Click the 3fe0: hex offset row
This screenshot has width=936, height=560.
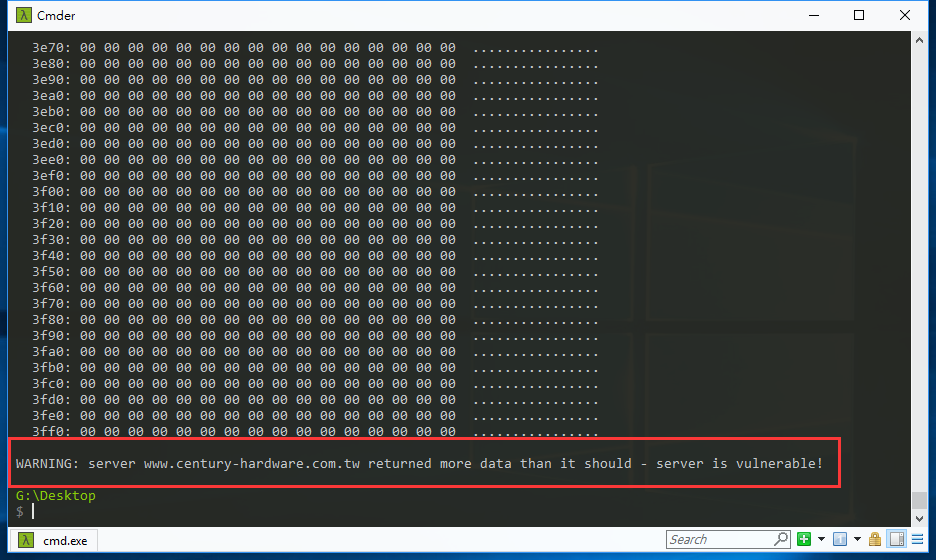pos(315,416)
